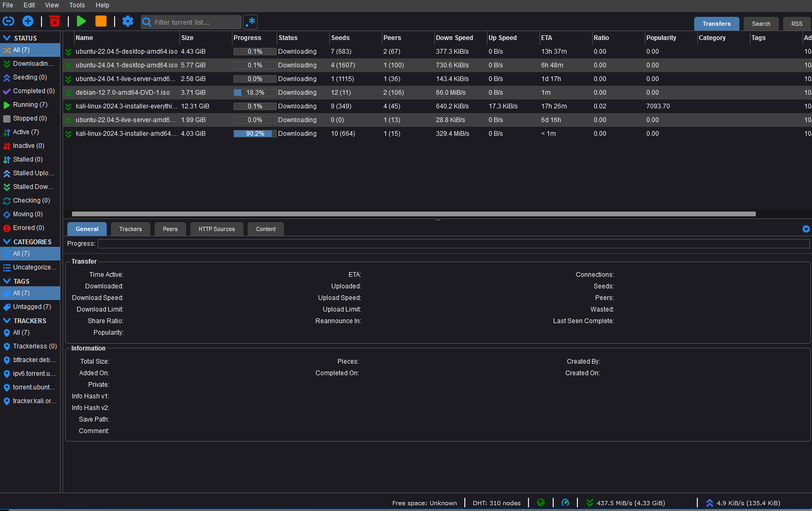Click the red Delete torrent icon

[x=55, y=21]
